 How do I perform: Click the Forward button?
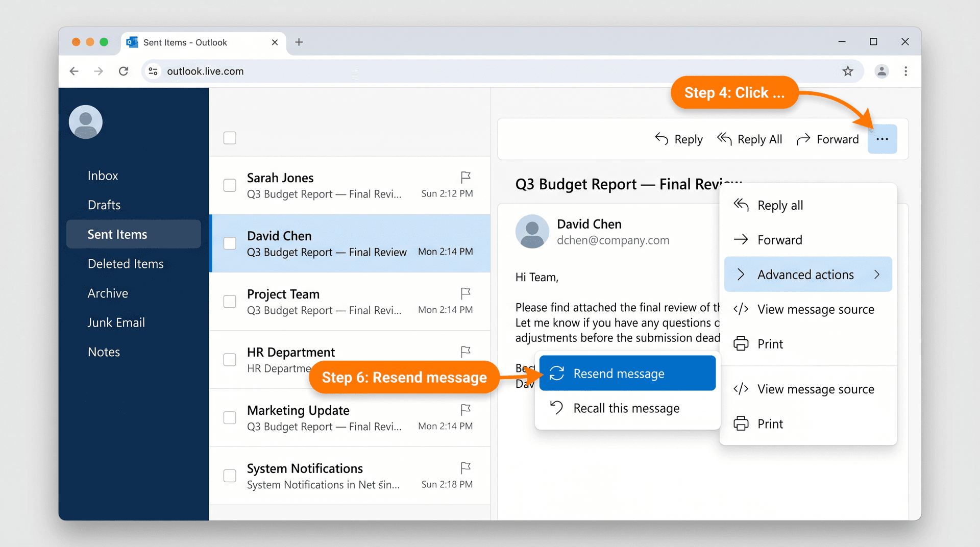(x=828, y=139)
